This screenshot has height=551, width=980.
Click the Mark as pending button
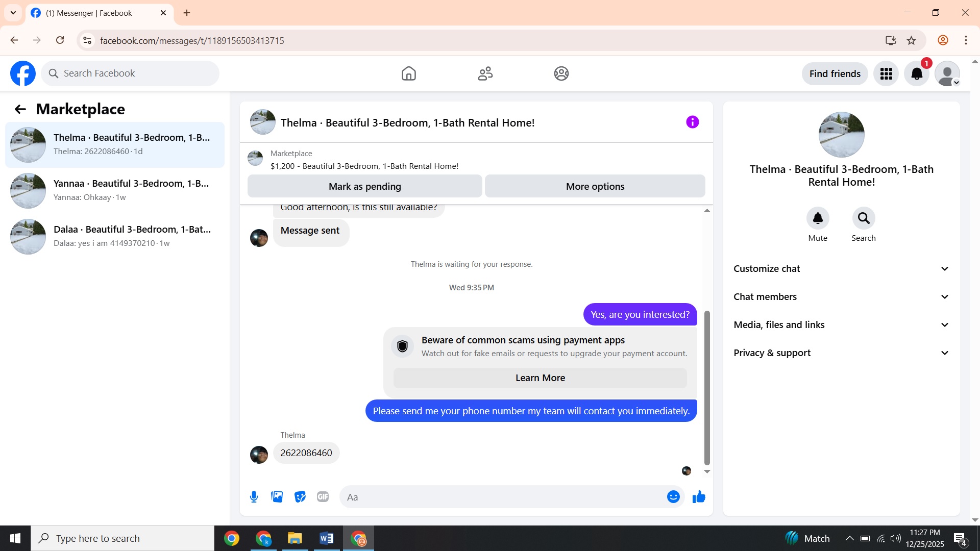pyautogui.click(x=364, y=186)
